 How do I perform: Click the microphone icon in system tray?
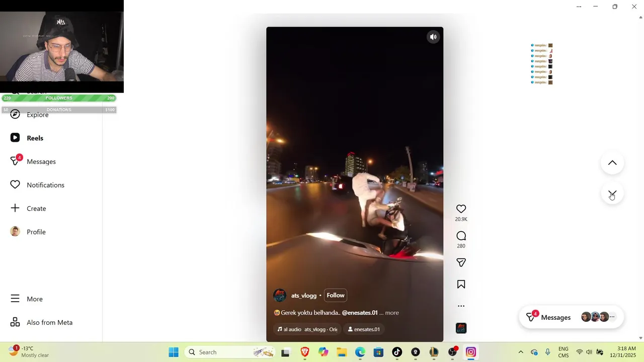(x=547, y=352)
